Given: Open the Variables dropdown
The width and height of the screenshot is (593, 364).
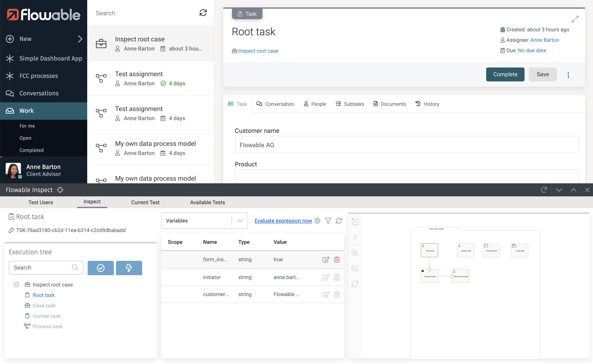Looking at the screenshot, I should point(204,221).
